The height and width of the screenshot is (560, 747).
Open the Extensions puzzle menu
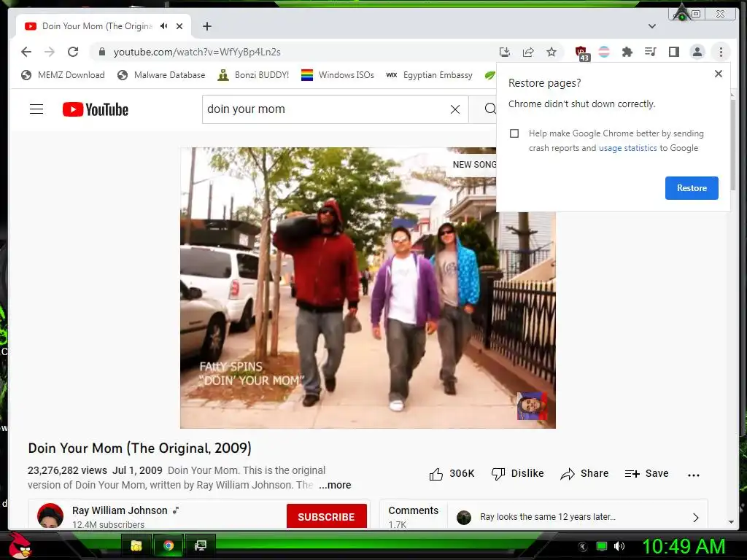[627, 52]
